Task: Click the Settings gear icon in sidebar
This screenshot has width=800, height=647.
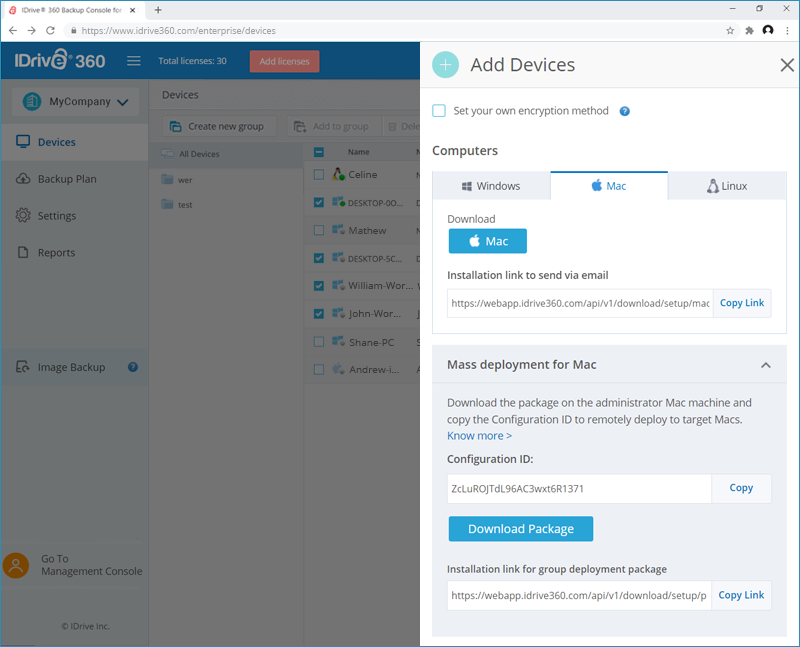Action: [x=23, y=215]
